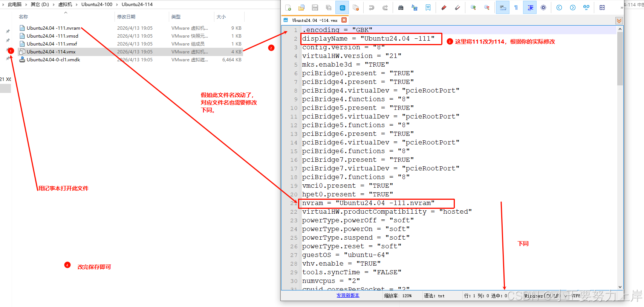Click the Zoom out magnifier icon
The image size is (644, 307).
point(487,8)
